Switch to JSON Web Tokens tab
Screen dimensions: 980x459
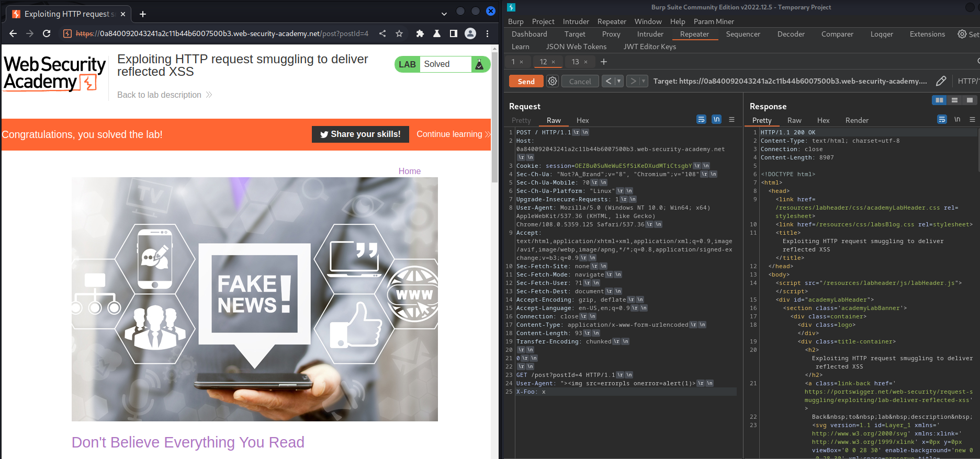coord(576,47)
